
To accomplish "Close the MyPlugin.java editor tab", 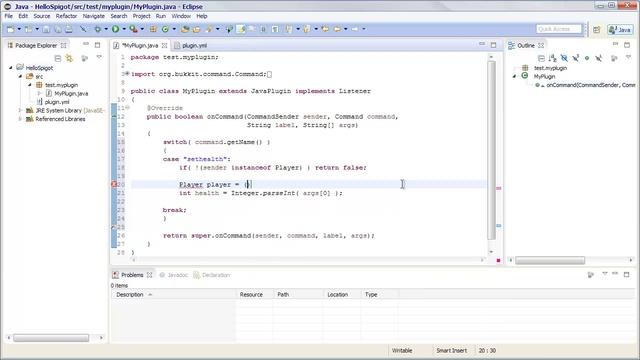I will [x=164, y=45].
